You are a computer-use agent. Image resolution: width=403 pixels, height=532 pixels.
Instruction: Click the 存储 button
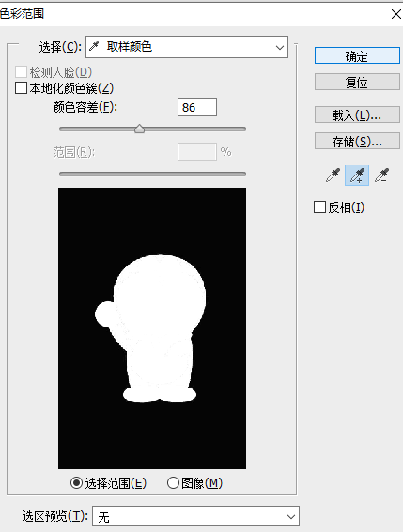357,141
